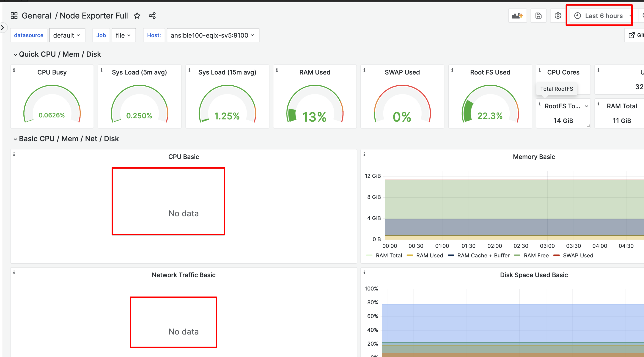The image size is (644, 357).
Task: Click the info icon on CPU Busy panel
Action: tap(14, 70)
